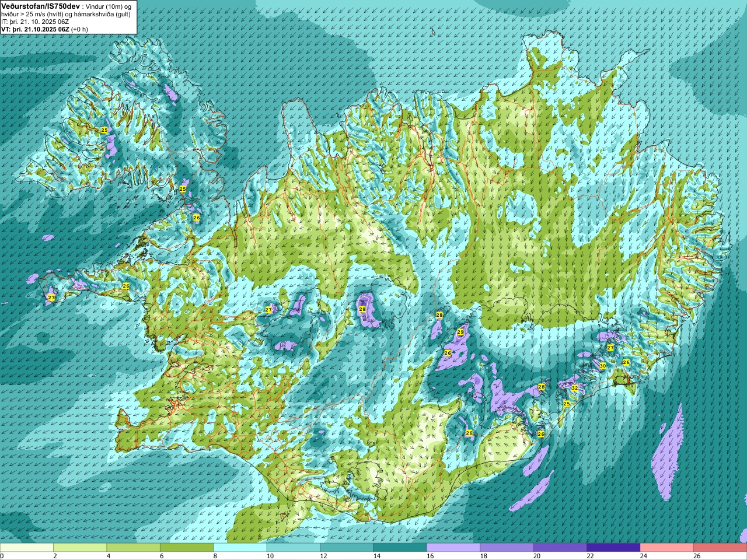
Task: Pick the pale cyan 8–10 legend swatch
Action: 240,548
